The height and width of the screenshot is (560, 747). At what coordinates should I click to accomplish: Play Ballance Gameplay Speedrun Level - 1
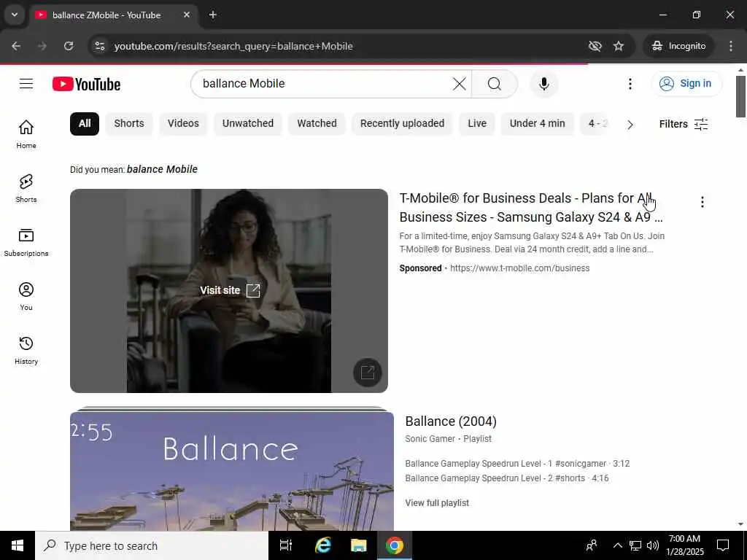517,464
